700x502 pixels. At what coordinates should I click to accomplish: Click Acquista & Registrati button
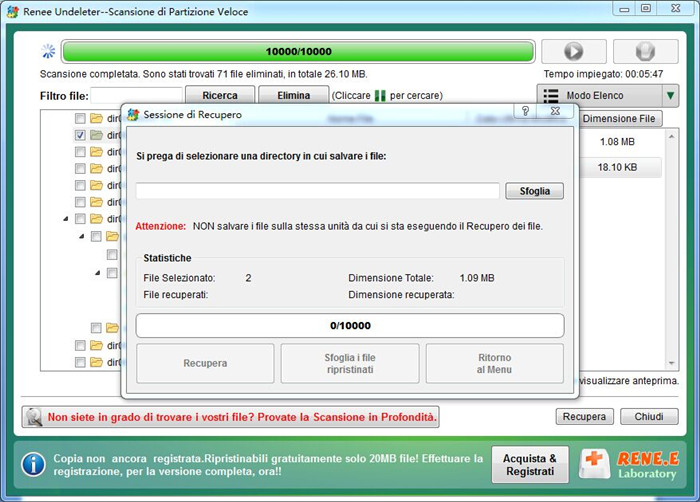click(x=530, y=465)
